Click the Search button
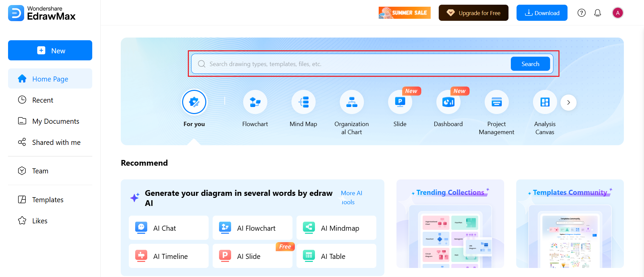The width and height of the screenshot is (644, 277). tap(530, 64)
